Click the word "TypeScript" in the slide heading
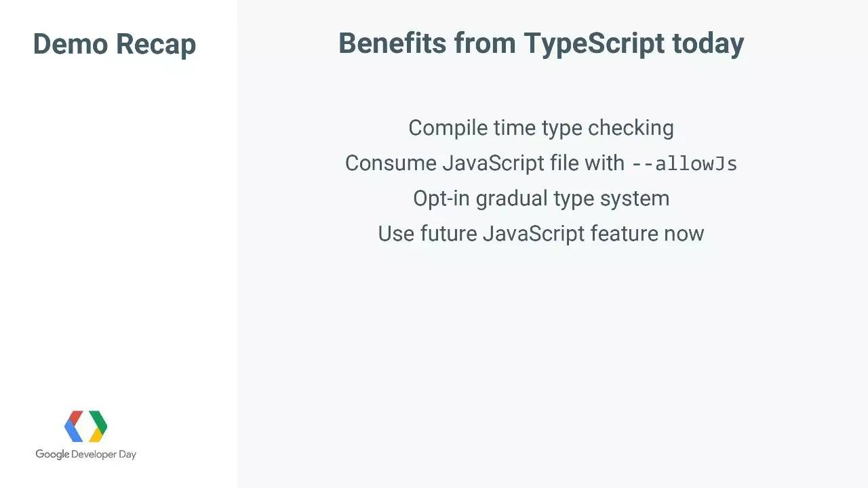Viewport: 868px width, 488px height. pos(594,45)
